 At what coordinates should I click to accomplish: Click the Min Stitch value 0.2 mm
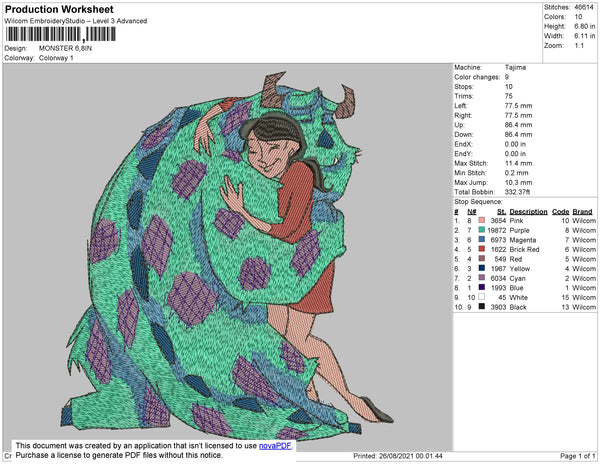516,173
